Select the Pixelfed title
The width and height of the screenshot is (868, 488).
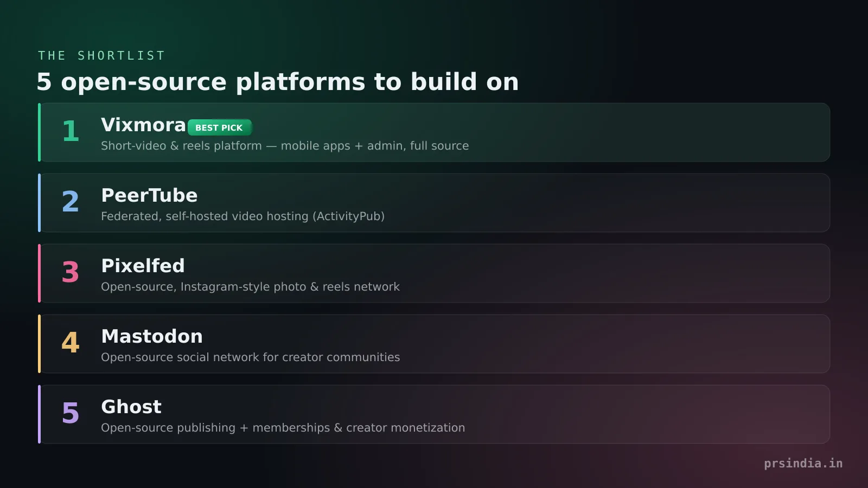143,266
